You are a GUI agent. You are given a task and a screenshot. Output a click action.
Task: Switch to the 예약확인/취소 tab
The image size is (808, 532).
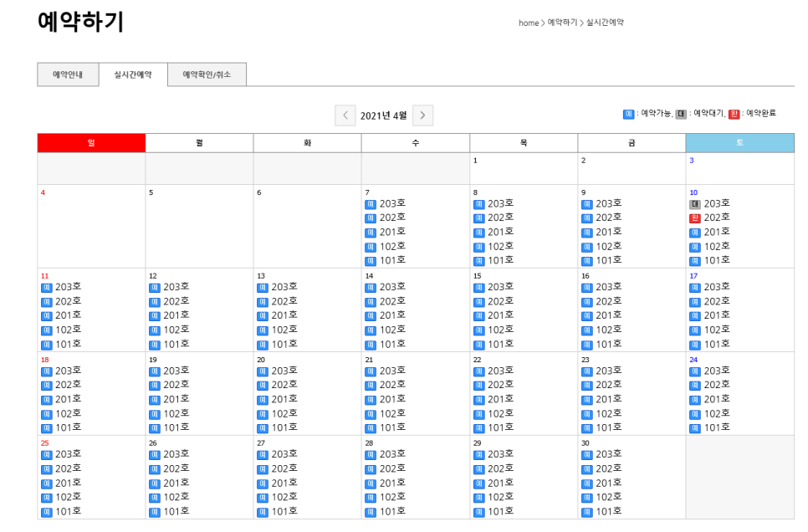[x=207, y=74]
